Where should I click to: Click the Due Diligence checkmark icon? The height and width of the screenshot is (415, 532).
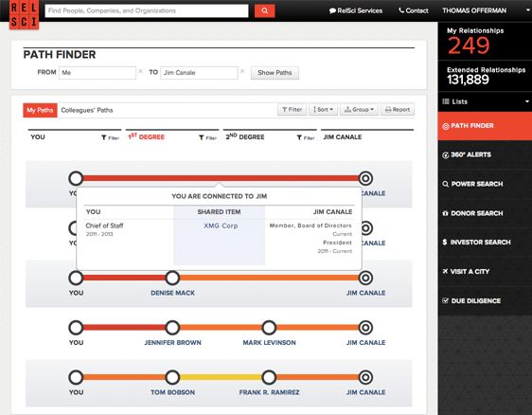(x=446, y=300)
